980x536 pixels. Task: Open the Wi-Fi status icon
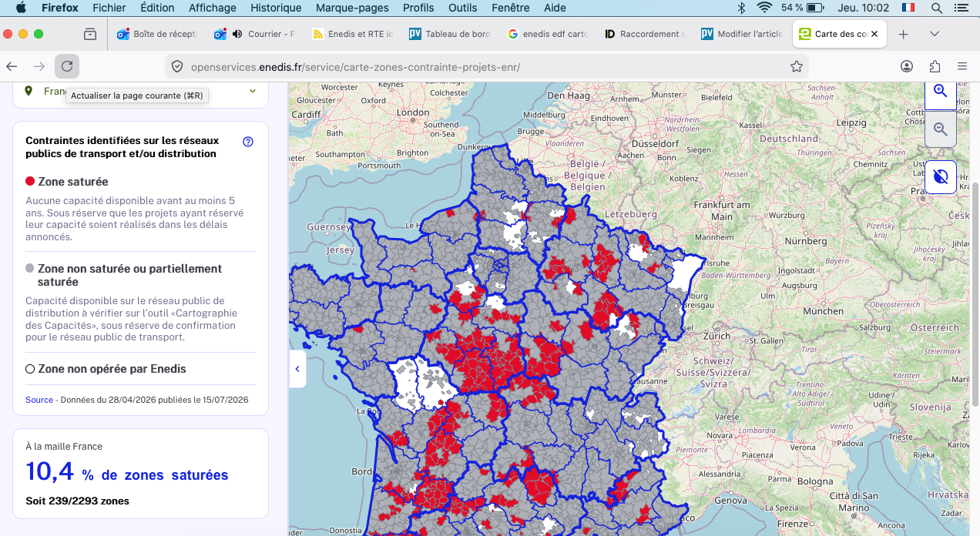[x=764, y=8]
